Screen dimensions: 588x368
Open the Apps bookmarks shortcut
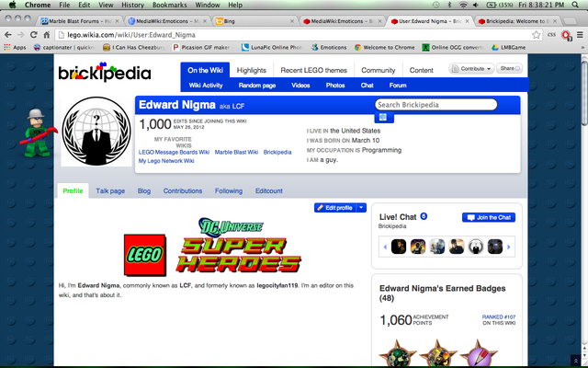click(x=15, y=47)
